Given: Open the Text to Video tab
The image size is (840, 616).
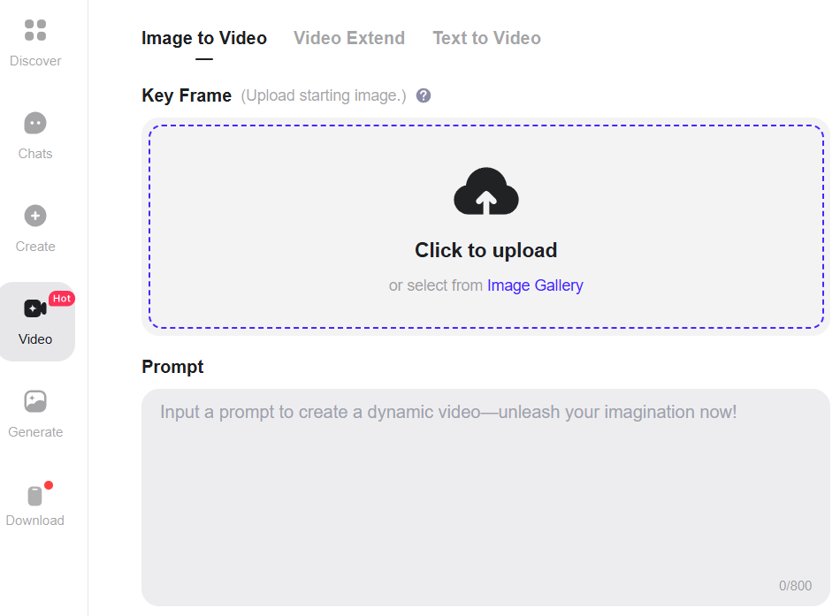Looking at the screenshot, I should (x=486, y=38).
